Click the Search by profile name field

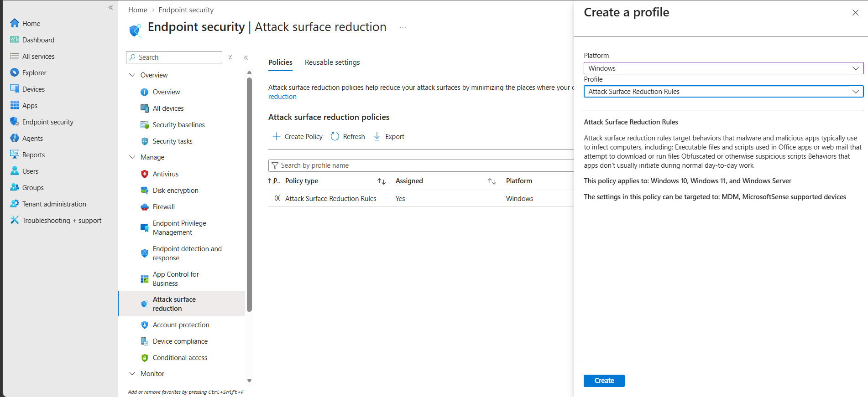pyautogui.click(x=421, y=165)
